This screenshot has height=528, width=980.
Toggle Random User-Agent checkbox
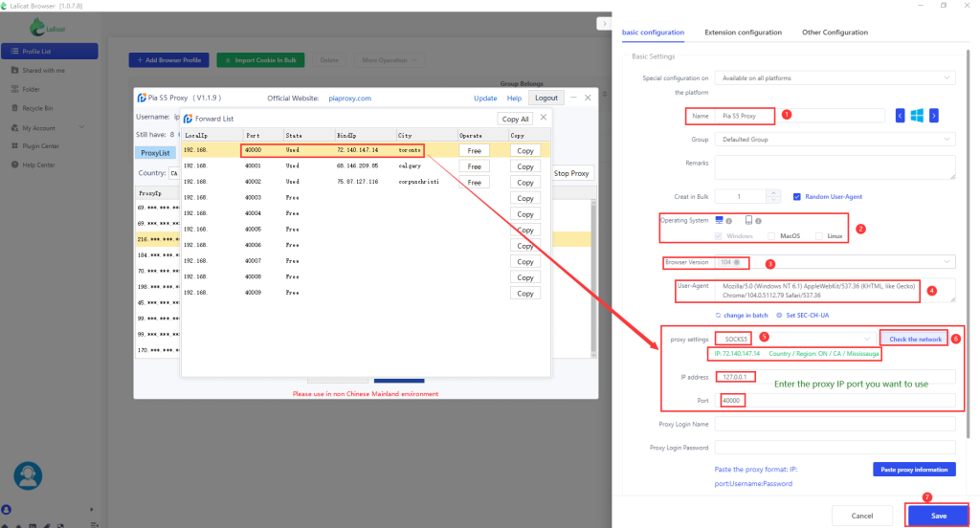click(x=797, y=197)
